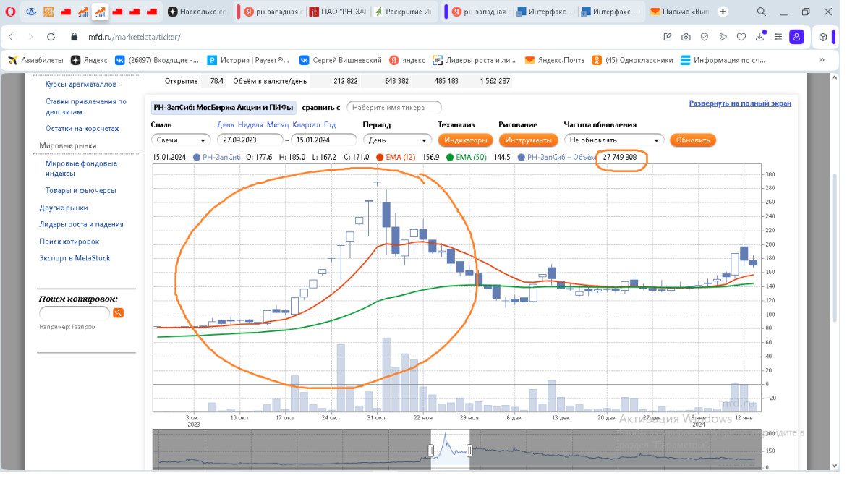Open Мировые фондовые индексы link
868x499 pixels.
[x=81, y=169]
